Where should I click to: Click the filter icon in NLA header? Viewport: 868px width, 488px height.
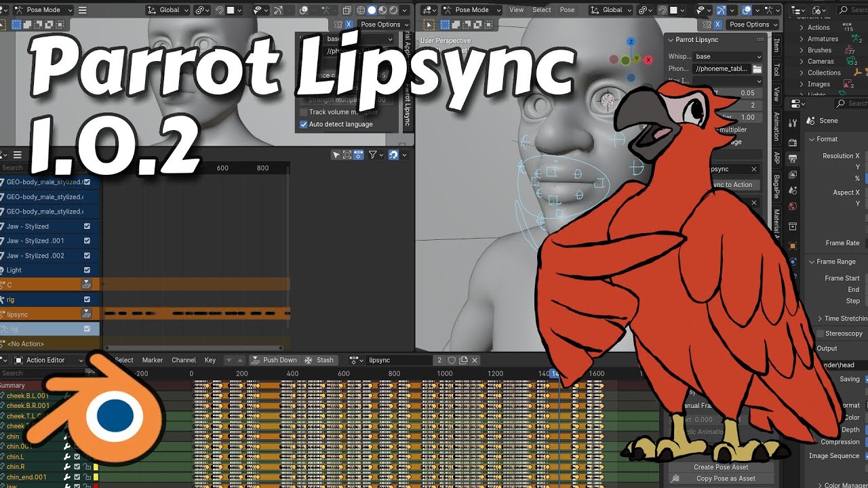[x=373, y=155]
